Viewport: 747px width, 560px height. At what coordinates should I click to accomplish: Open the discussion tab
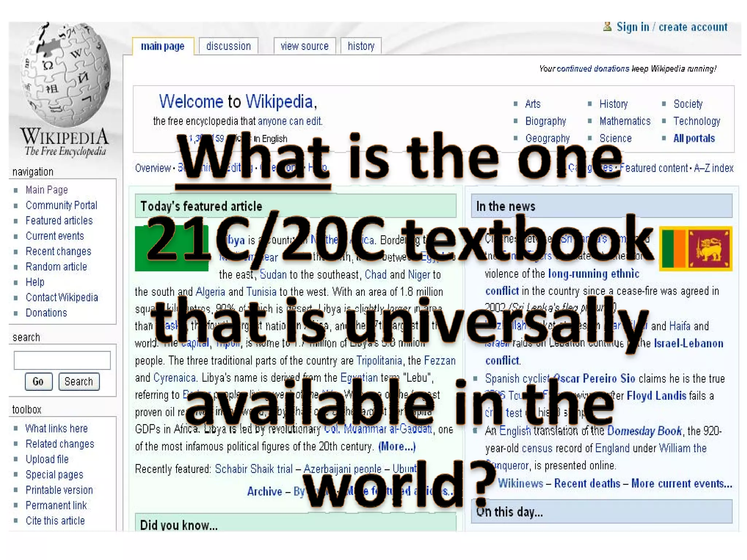(228, 46)
